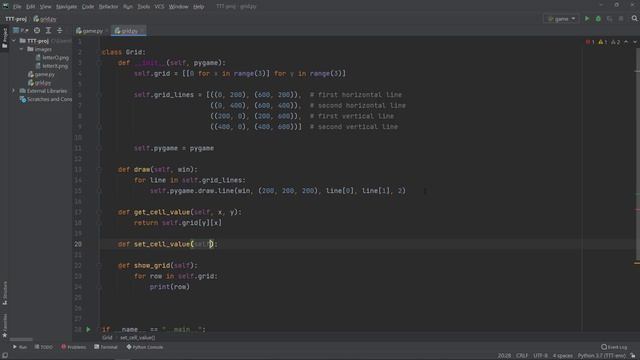Screen dimensions: 640x360
Task: Go to previous highlighted error arrow
Action: [x=626, y=42]
